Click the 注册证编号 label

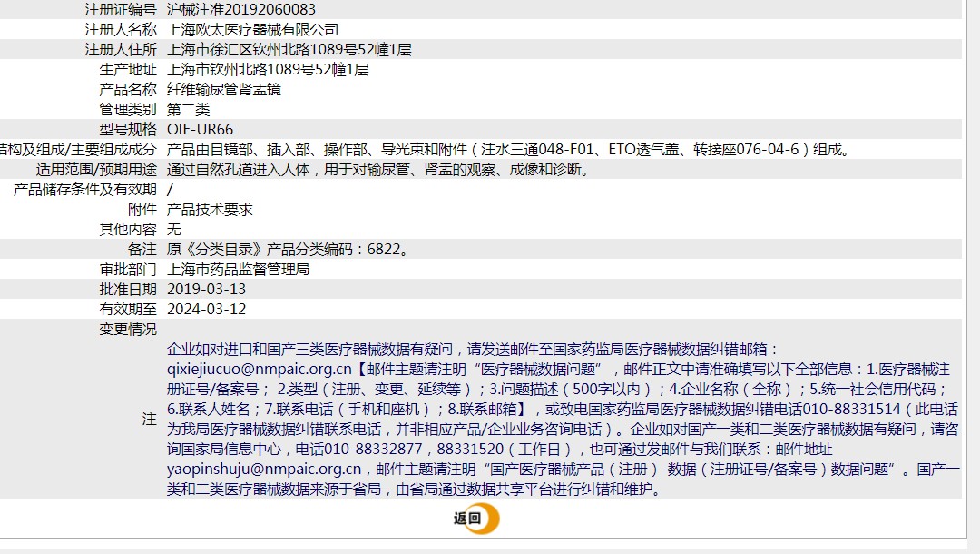pyautogui.click(x=121, y=9)
